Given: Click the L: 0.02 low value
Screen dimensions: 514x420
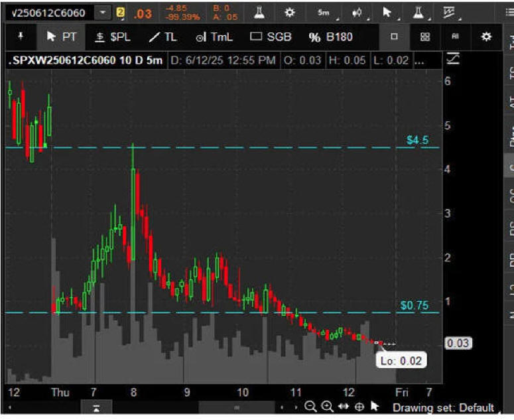Looking at the screenshot, I should (x=391, y=60).
